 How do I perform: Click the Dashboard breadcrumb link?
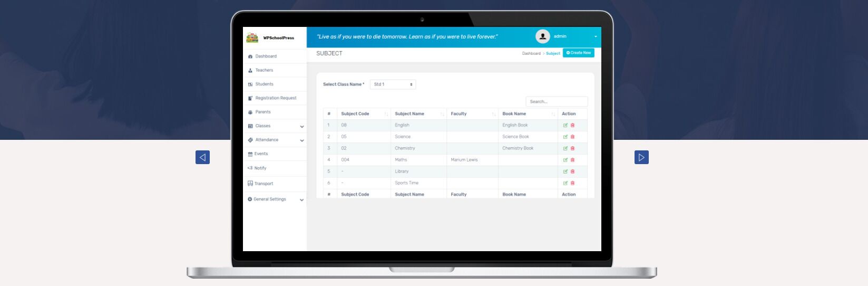tap(531, 53)
